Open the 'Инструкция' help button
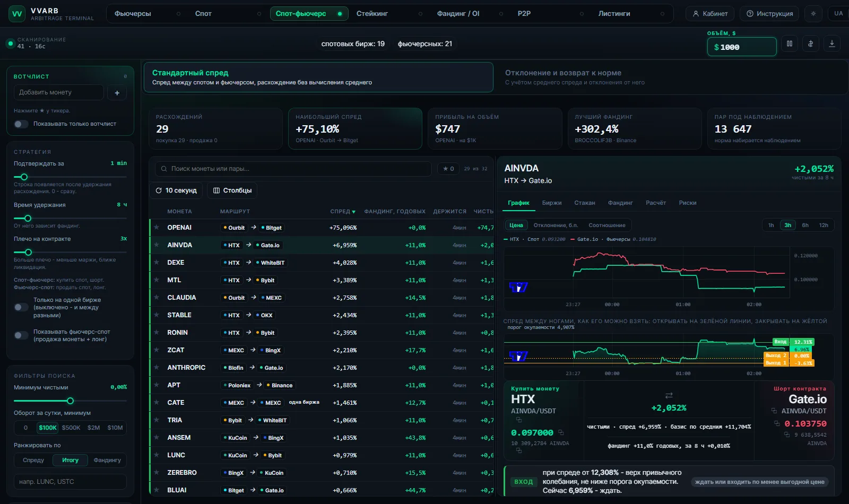Viewport: 849px width, 504px height. click(770, 14)
